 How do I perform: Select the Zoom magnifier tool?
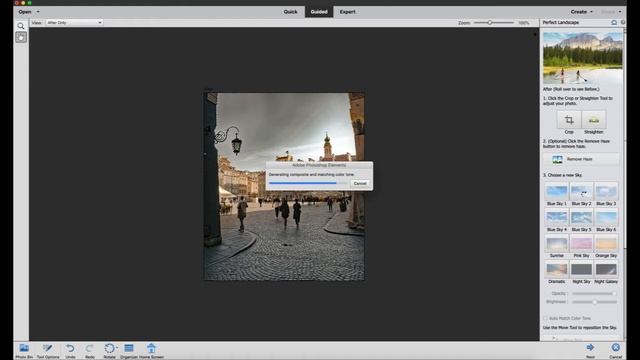coord(21,26)
